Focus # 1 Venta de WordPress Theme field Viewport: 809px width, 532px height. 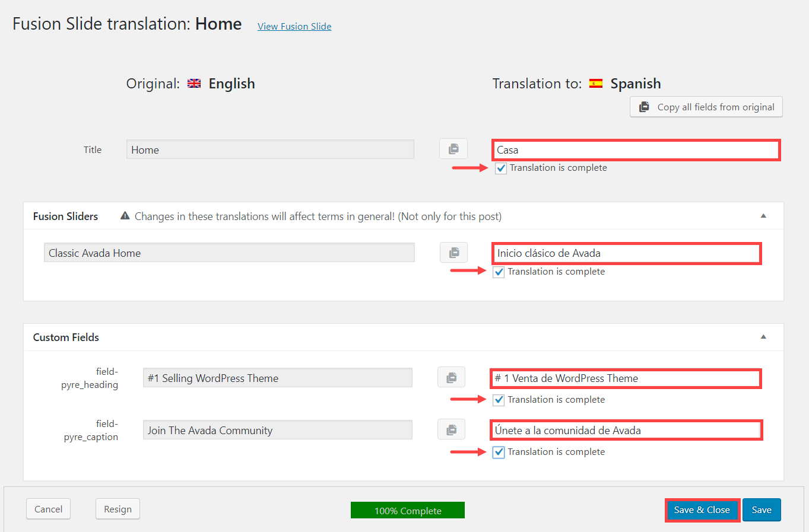626,378
